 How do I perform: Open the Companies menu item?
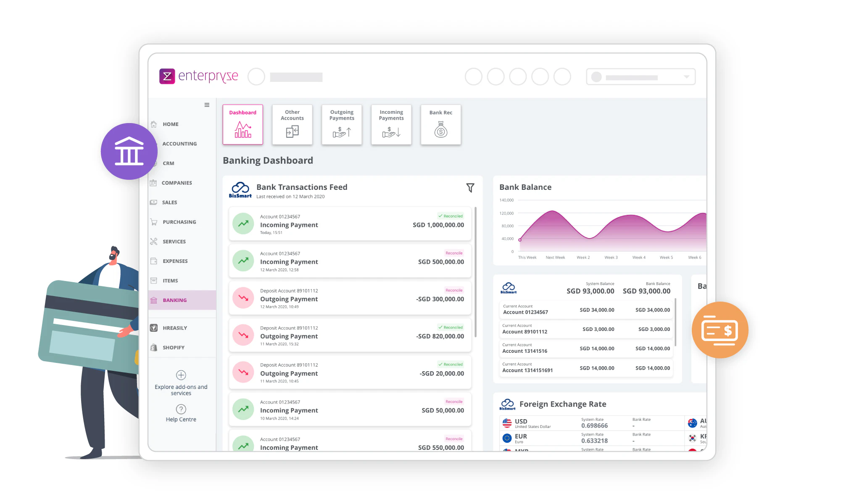point(177,183)
